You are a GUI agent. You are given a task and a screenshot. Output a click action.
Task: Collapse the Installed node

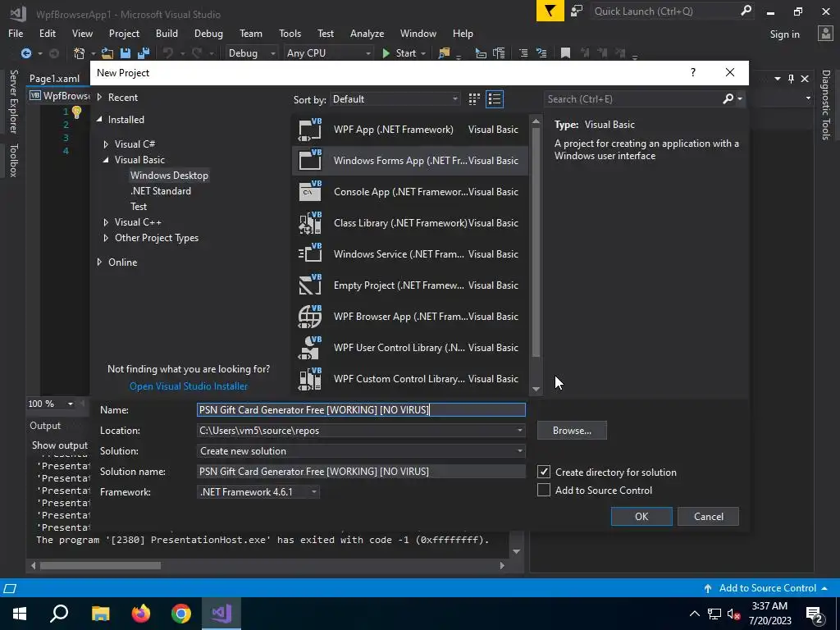(99, 120)
